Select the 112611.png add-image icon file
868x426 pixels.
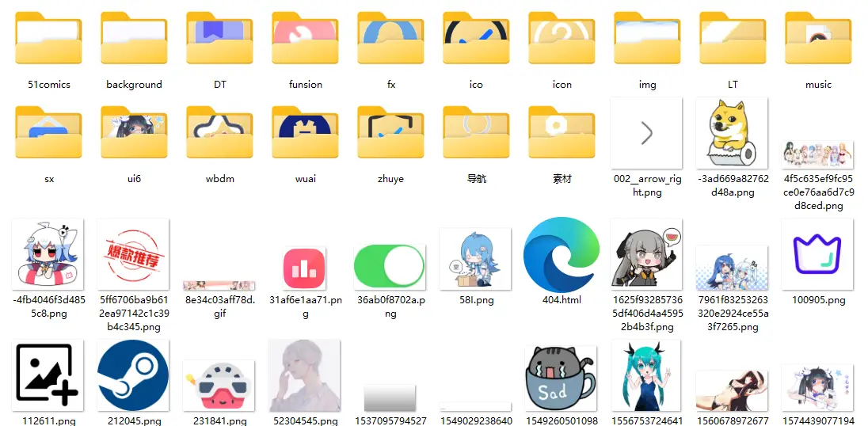point(48,375)
